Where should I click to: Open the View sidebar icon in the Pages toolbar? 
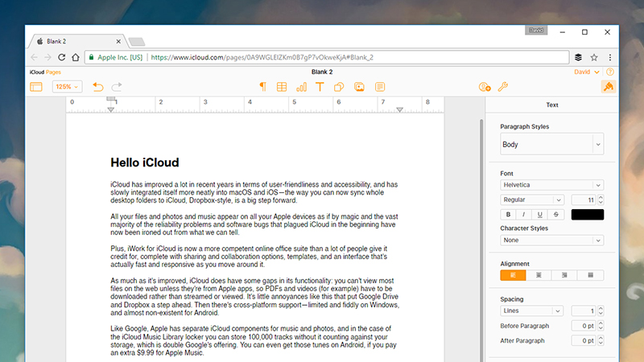[x=36, y=87]
